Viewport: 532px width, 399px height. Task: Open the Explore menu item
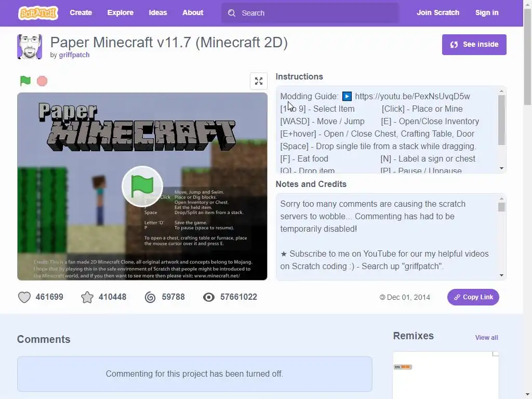tap(121, 13)
